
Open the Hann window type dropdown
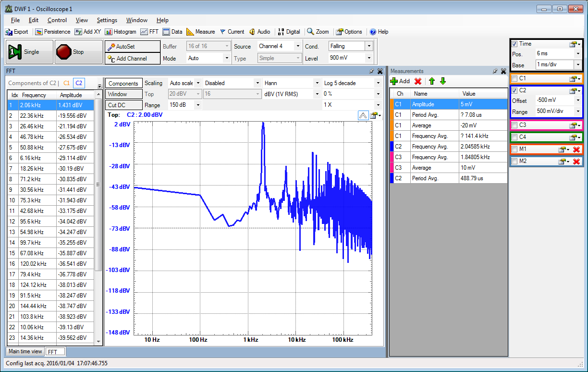tap(316, 83)
